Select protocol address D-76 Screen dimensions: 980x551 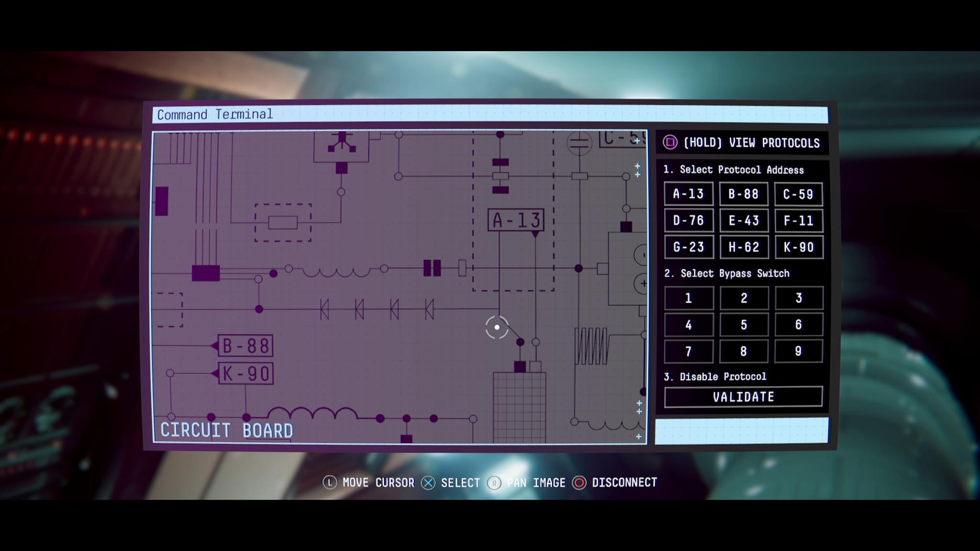point(688,220)
